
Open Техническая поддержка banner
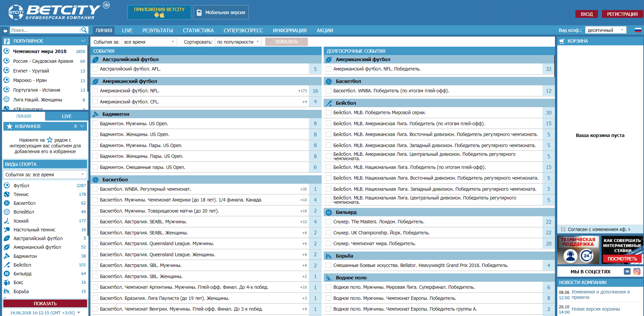(x=578, y=250)
